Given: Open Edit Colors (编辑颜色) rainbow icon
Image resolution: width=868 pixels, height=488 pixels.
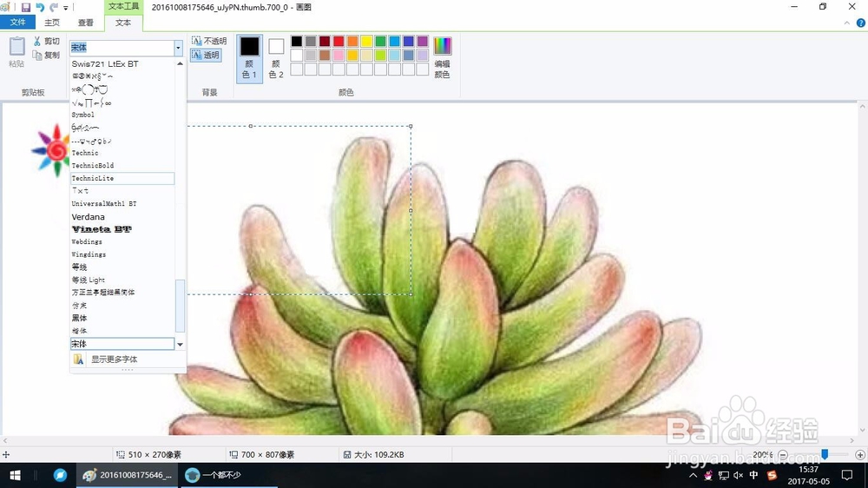Looking at the screenshot, I should pyautogui.click(x=442, y=58).
